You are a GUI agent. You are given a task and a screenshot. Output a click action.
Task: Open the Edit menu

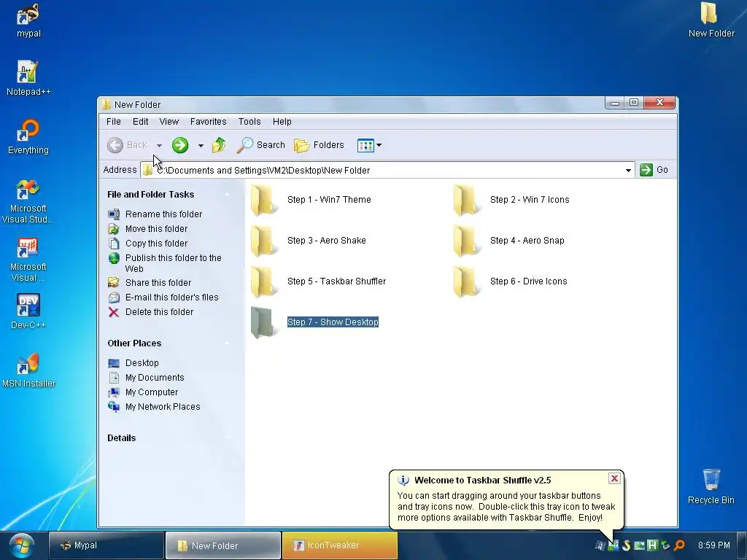(x=140, y=122)
